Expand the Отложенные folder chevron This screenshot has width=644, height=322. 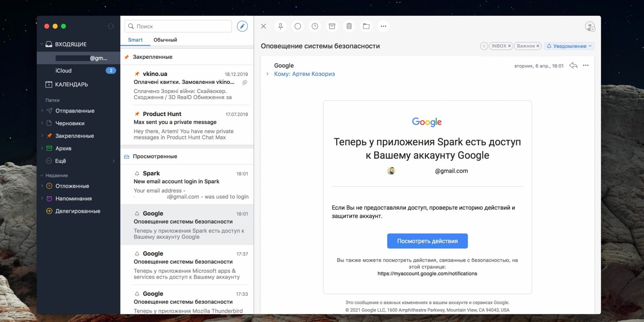coord(42,186)
